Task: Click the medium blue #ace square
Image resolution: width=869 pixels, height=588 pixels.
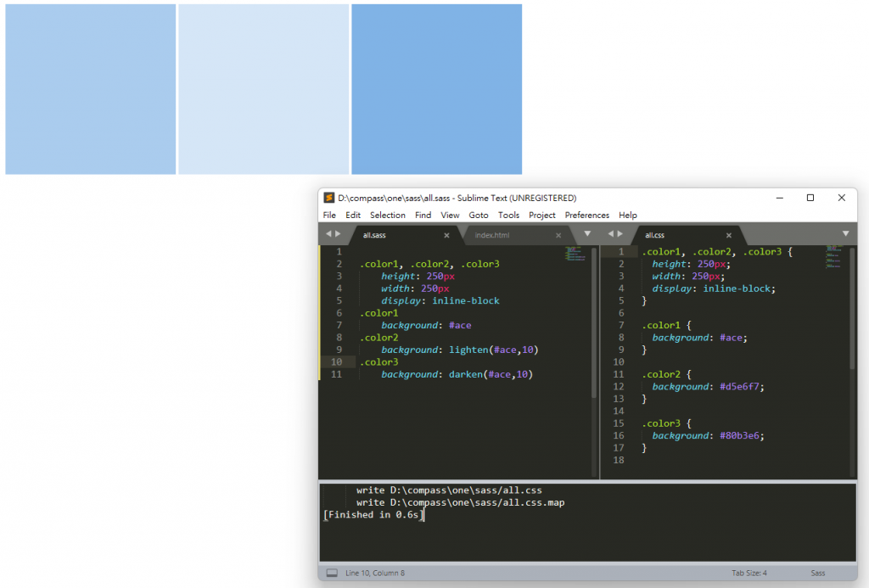Action: [90, 89]
